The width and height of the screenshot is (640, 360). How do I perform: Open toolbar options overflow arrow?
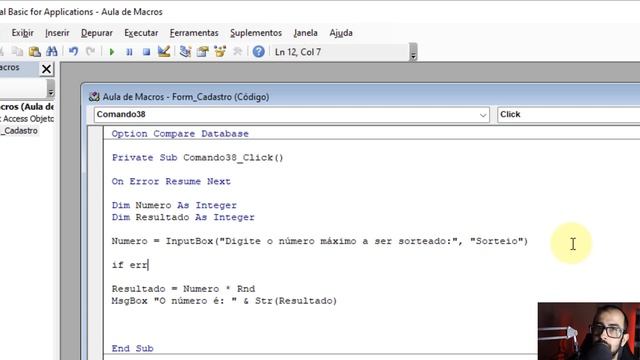coord(413,52)
